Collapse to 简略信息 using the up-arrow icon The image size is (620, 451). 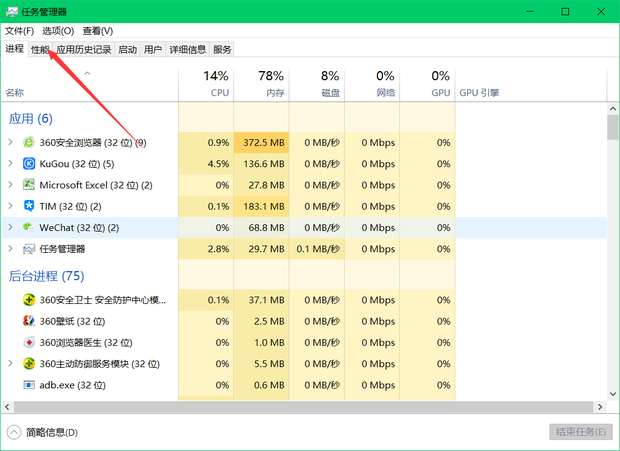(14, 432)
